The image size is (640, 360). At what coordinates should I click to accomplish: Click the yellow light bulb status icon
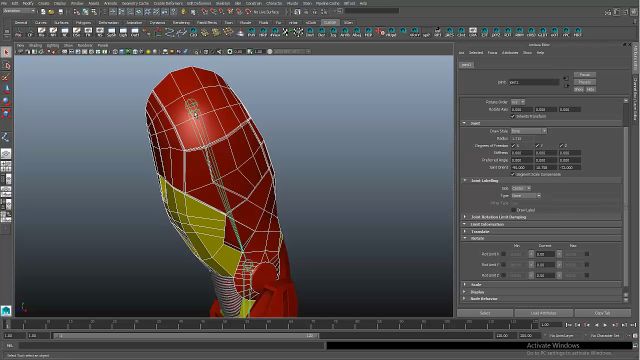click(183, 12)
